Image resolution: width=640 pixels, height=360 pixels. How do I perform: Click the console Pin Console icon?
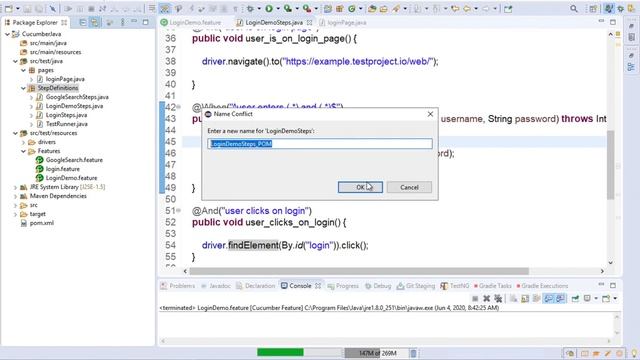coord(576,298)
